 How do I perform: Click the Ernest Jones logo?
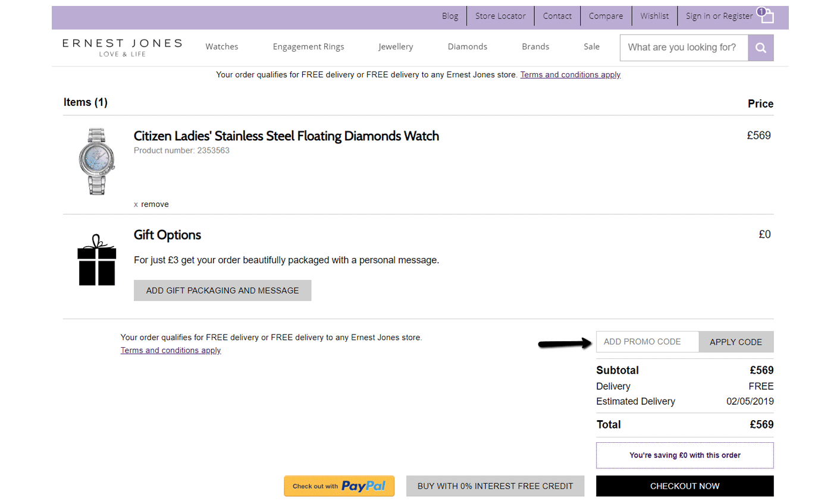(121, 48)
